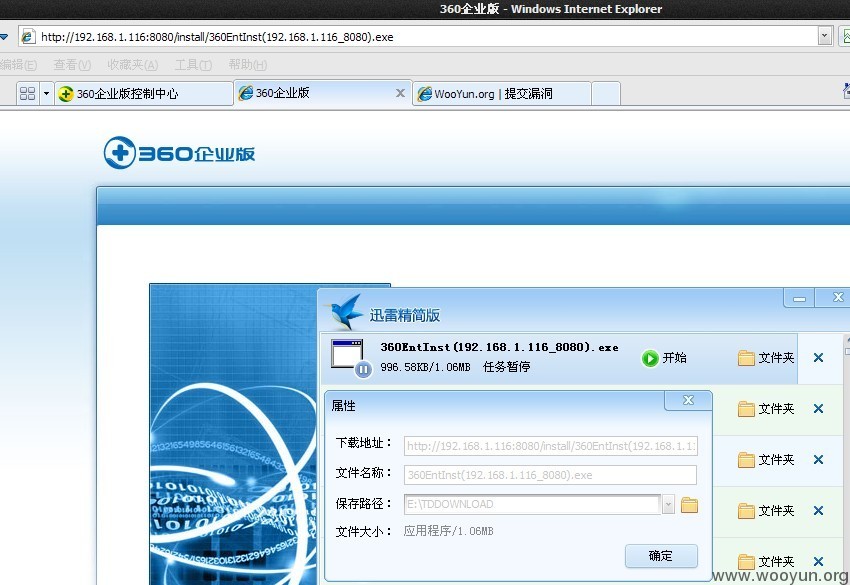Delete the third task row with X
The image size is (850, 585).
[x=819, y=460]
